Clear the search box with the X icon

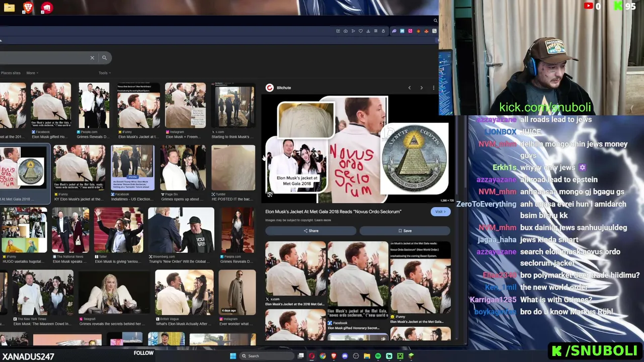tap(92, 58)
